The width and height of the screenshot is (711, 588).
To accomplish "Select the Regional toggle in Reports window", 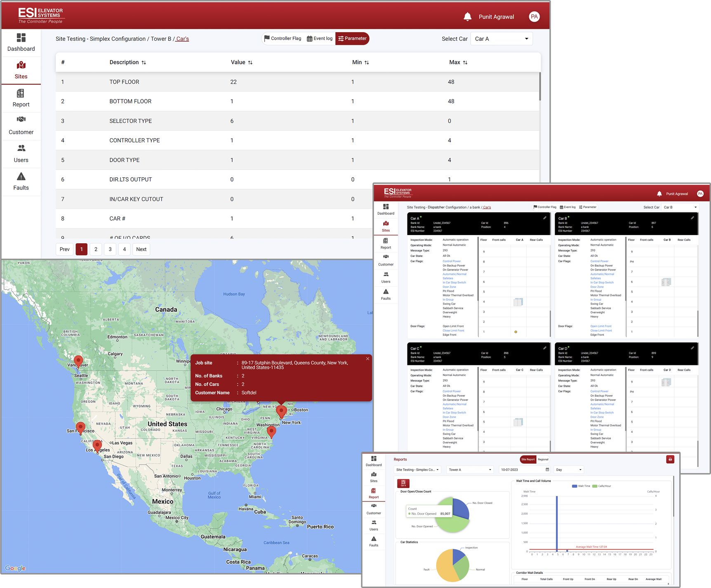I will 543,459.
